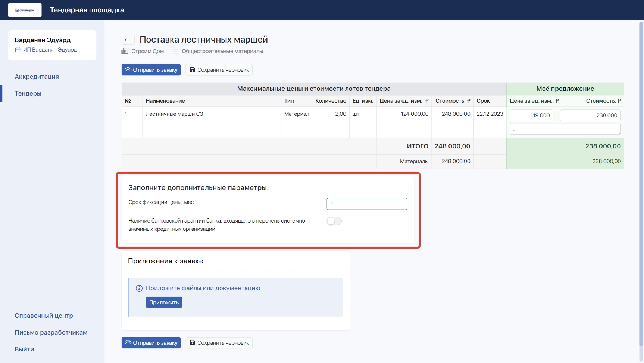Click the list icon beside Общестроительные материалы

tap(175, 51)
